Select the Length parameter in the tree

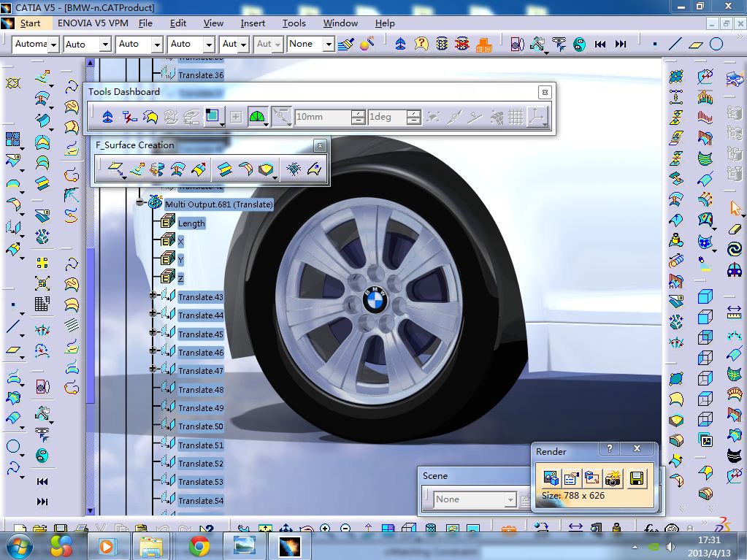click(x=191, y=223)
